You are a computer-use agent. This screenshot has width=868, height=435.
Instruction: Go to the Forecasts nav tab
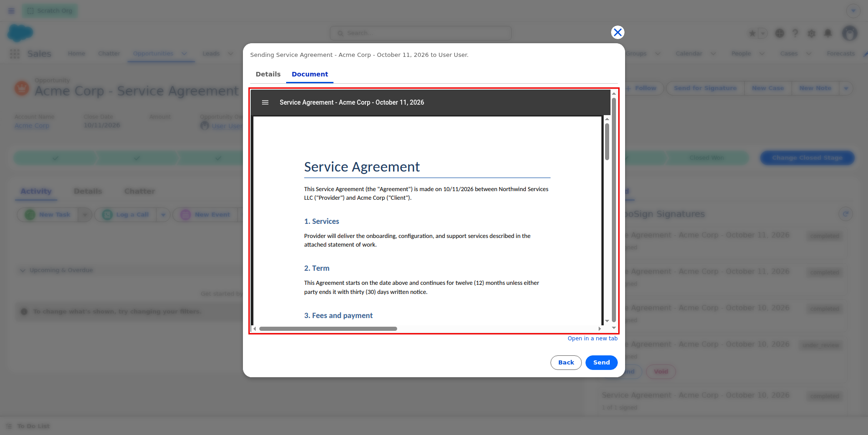click(841, 54)
